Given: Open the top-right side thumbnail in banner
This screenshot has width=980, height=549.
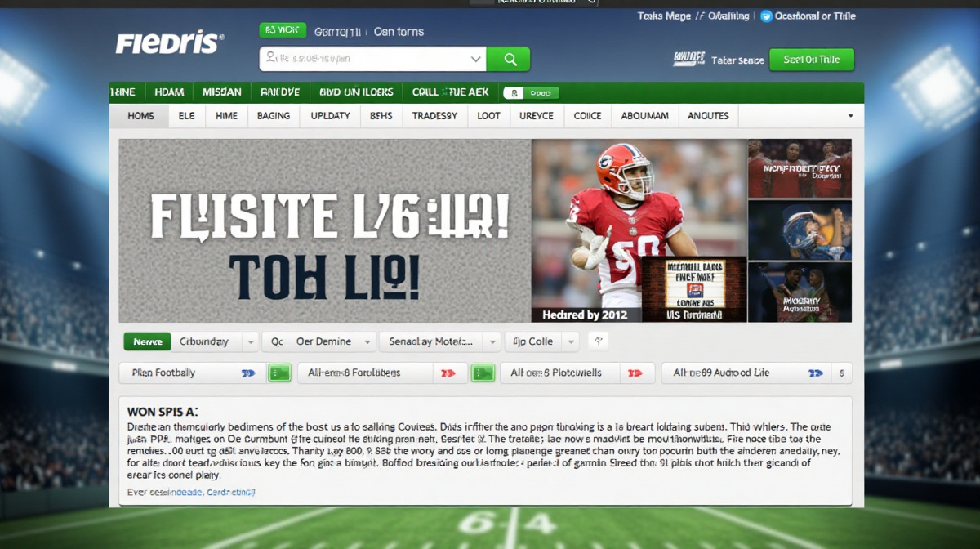Looking at the screenshot, I should 800,168.
